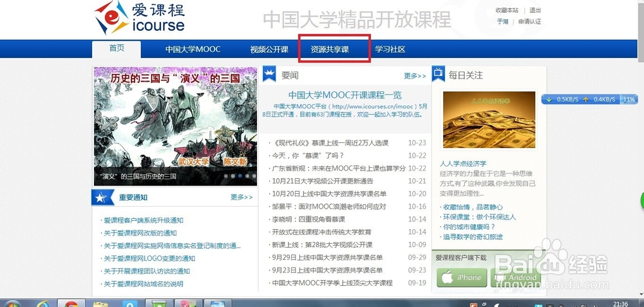Open the file explorer folder taskbar icon
Viewport: 644px width, 307px height.
(100, 304)
